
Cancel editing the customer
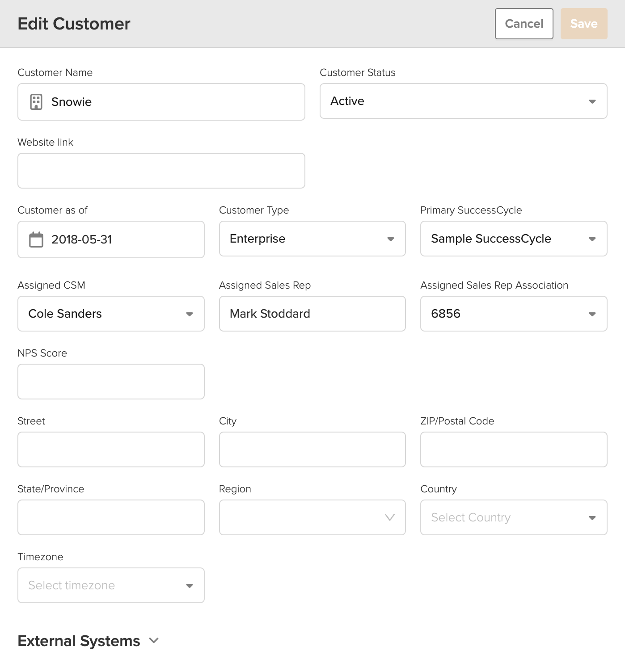point(524,24)
